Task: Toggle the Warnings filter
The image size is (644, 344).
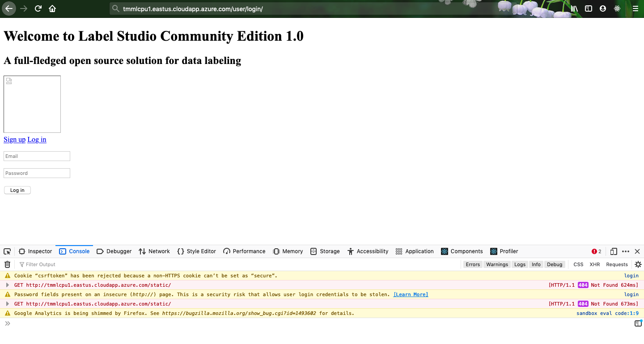Action: click(x=497, y=264)
